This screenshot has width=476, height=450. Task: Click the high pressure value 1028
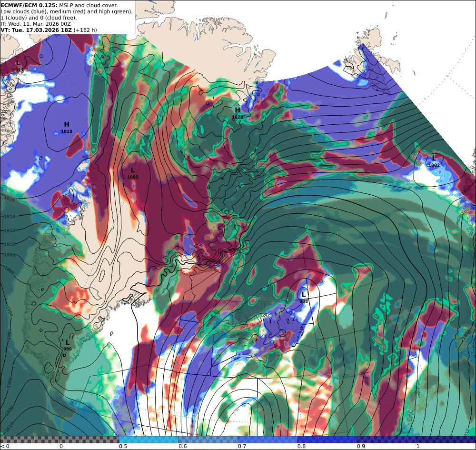(x=238, y=117)
